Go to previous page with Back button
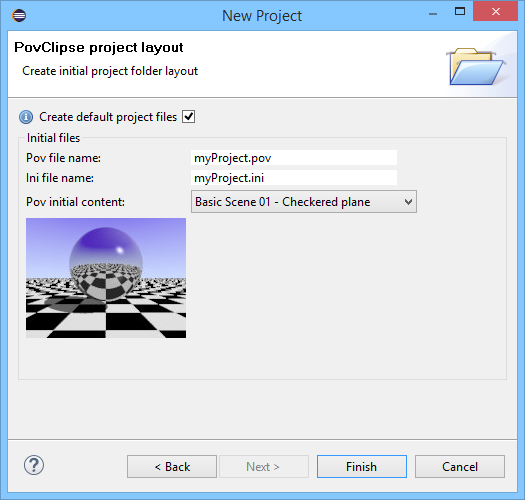The width and height of the screenshot is (525, 500). pos(172,467)
